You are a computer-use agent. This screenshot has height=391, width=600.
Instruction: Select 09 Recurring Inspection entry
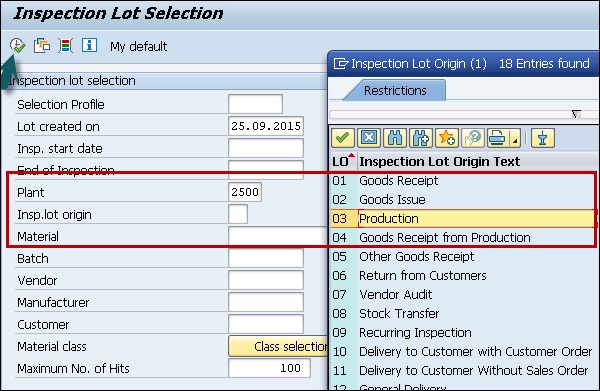464,332
